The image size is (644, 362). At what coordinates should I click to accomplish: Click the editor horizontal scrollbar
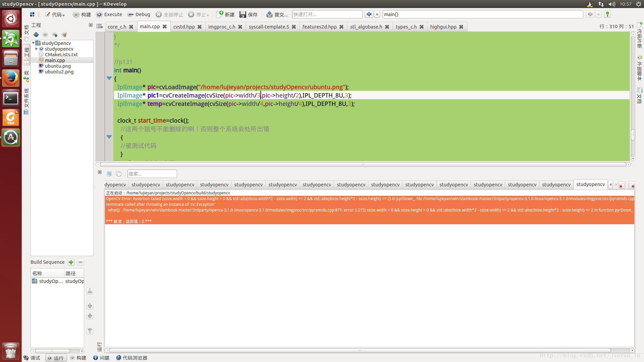(363, 164)
